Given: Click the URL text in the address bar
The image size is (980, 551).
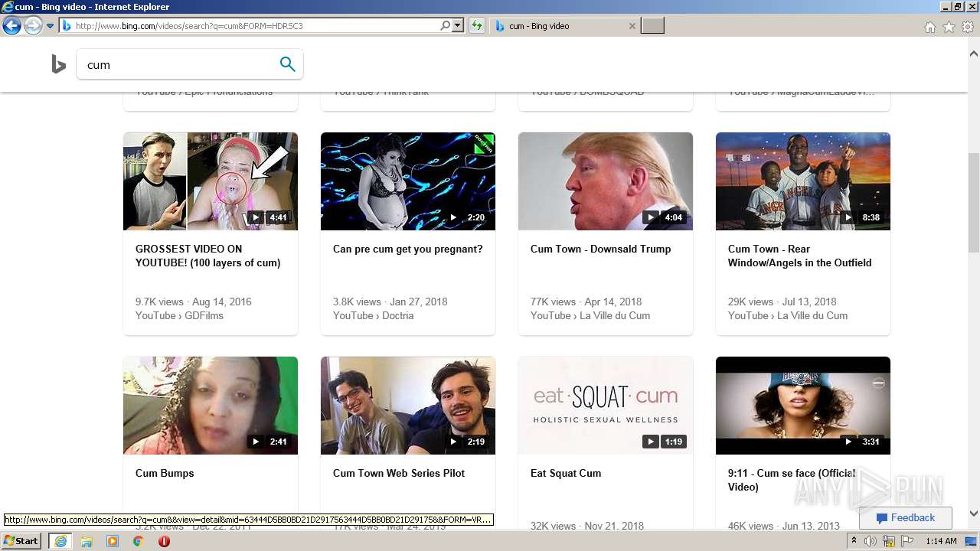Looking at the screenshot, I should click(189, 26).
